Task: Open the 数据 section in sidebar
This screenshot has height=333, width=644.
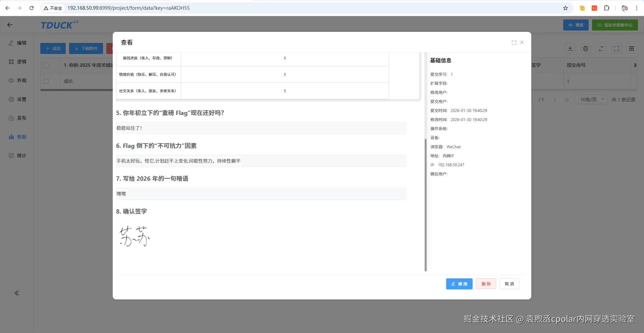Action: point(17,137)
